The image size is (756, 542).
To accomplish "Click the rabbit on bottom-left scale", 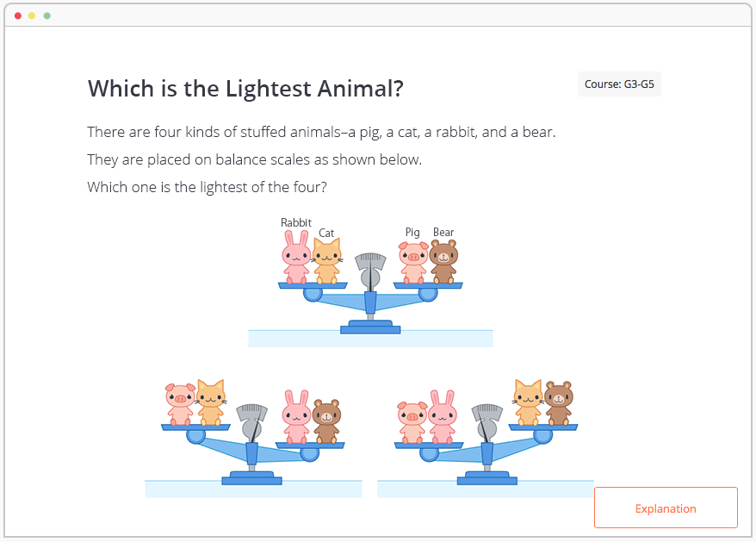I will (x=295, y=417).
